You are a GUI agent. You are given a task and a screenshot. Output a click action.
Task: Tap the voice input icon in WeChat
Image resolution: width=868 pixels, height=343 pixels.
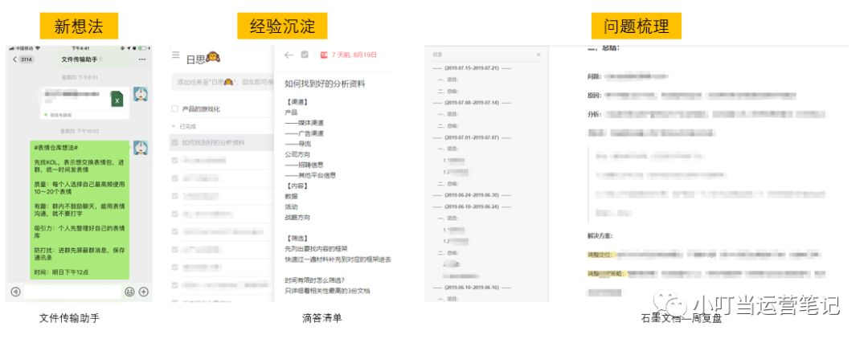click(15, 292)
